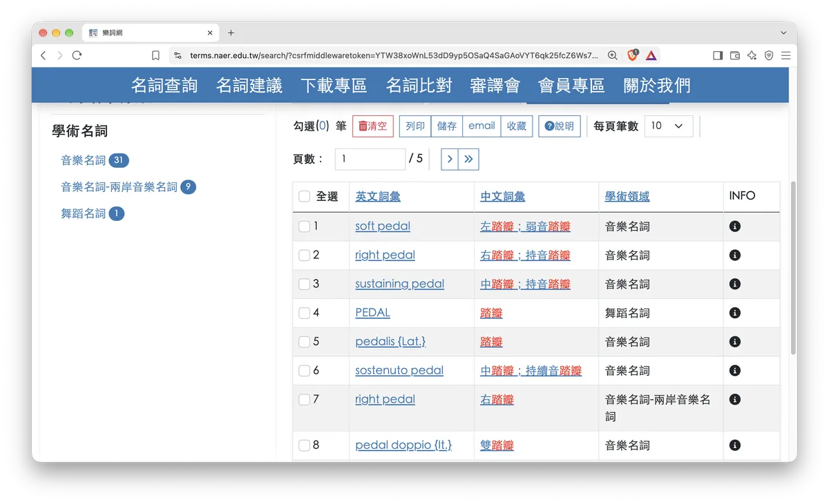This screenshot has width=829, height=504.
Task: Toggle the browser sidebar panel icon
Action: 718,55
